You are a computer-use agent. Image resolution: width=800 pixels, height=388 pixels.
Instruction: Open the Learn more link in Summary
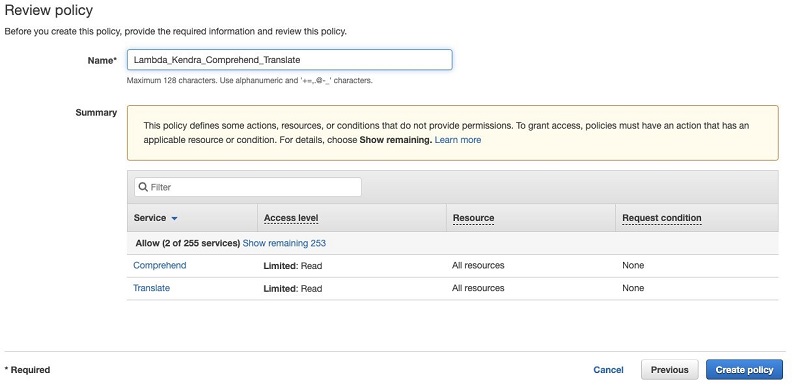458,140
